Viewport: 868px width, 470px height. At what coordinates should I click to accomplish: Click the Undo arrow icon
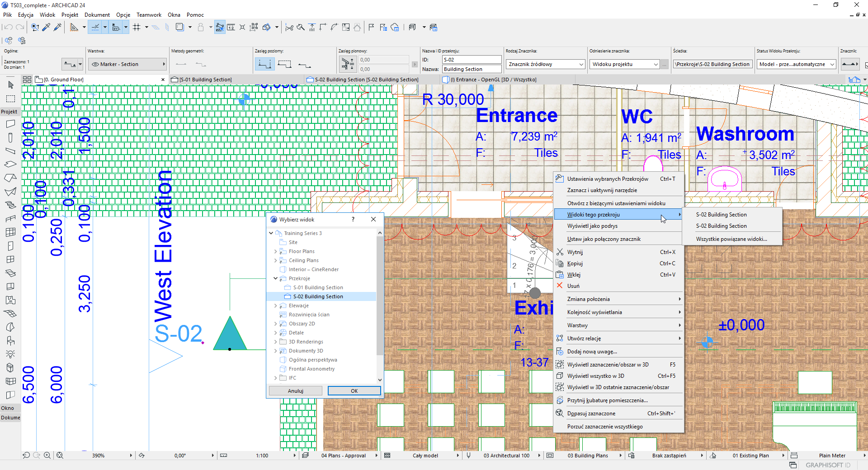pyautogui.click(x=8, y=27)
